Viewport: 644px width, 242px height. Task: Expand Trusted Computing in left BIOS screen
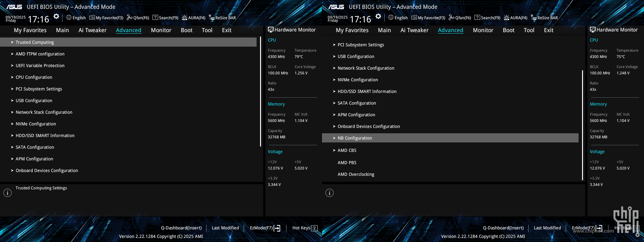pos(128,42)
